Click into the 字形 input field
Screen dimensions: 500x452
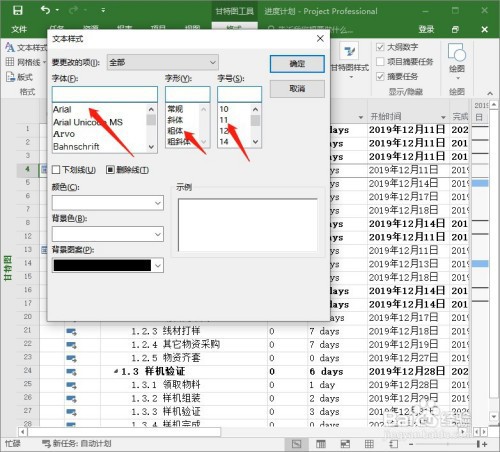coord(188,94)
